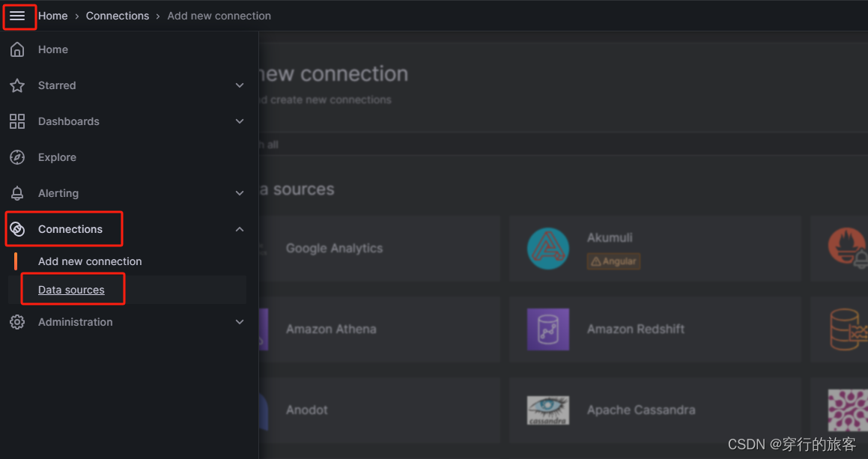Expand the Alerting section chevron
The image size is (868, 459).
click(x=240, y=193)
